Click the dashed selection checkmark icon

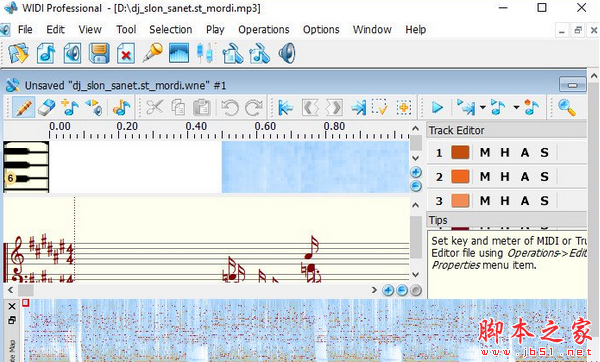tap(380, 108)
